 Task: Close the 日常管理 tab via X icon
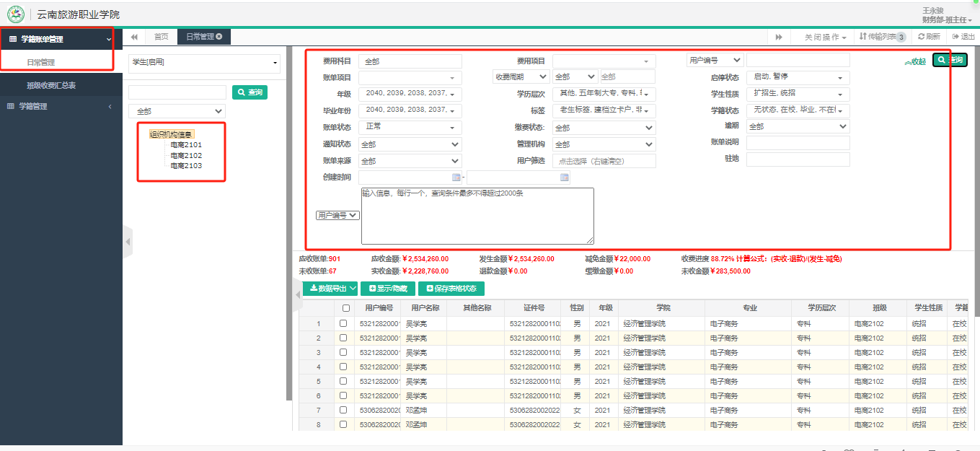pyautogui.click(x=218, y=36)
